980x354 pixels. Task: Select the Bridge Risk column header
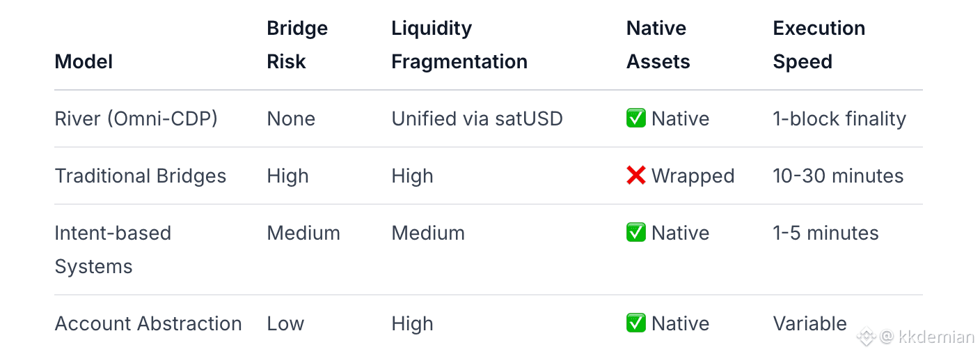coord(297,45)
